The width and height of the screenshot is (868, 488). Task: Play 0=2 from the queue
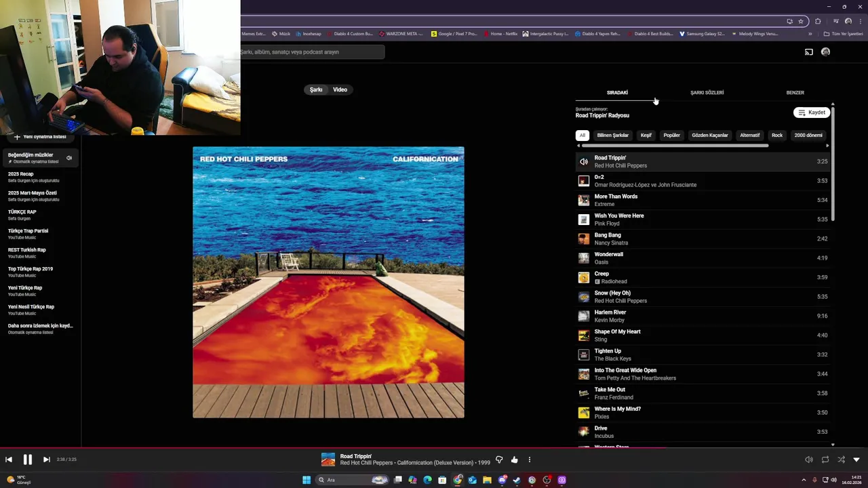point(703,181)
